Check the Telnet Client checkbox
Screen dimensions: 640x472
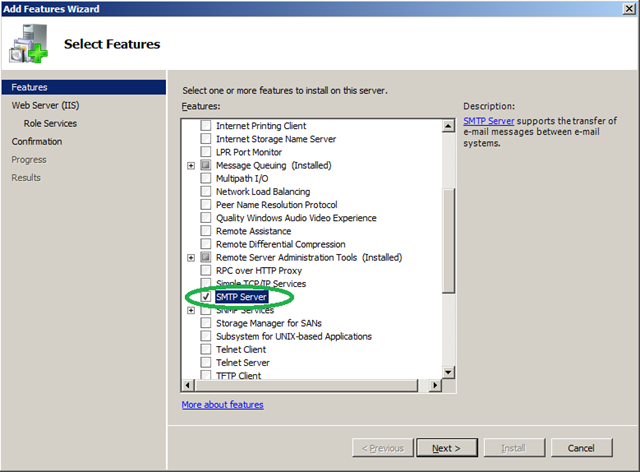click(206, 349)
